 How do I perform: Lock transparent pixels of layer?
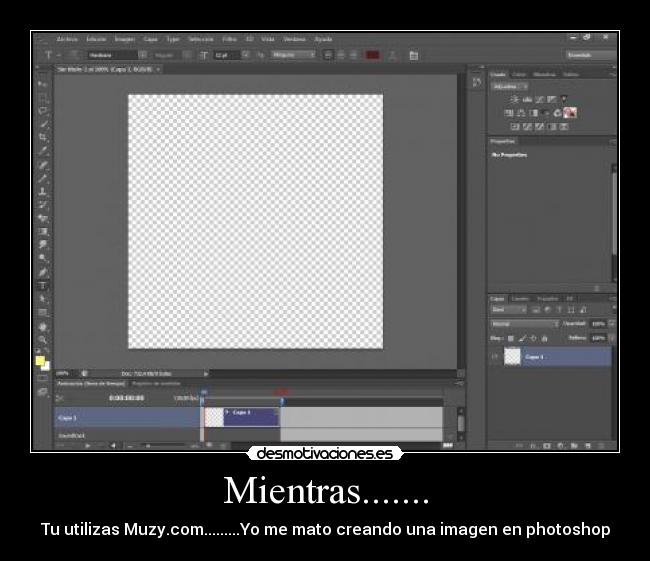point(511,338)
